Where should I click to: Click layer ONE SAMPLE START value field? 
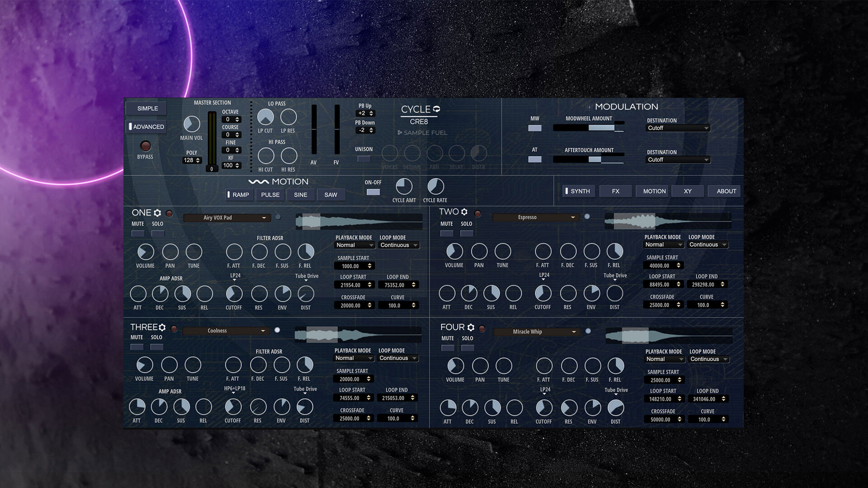pos(355,266)
